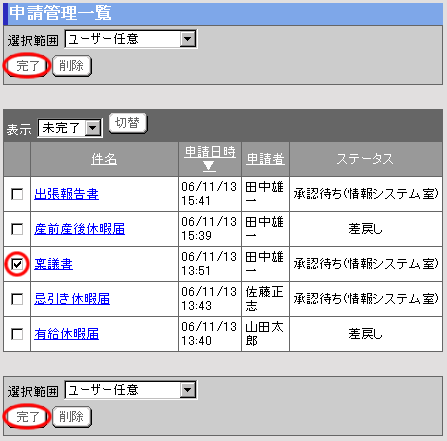Uncheck the 稟議書 row checkbox
Screen dimensions: 447x441
click(x=17, y=264)
